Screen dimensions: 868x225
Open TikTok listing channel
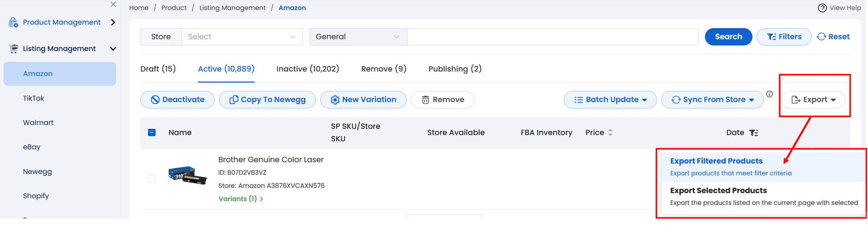click(34, 98)
